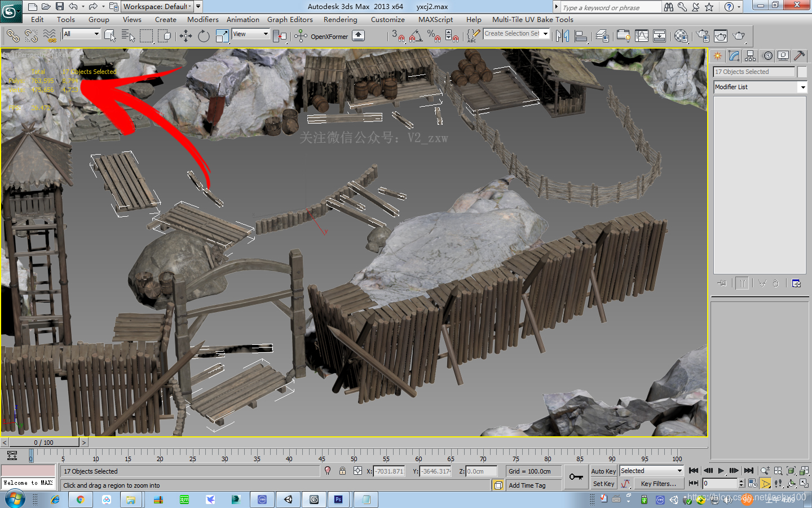Click the Unlink Selection tool

(31, 36)
